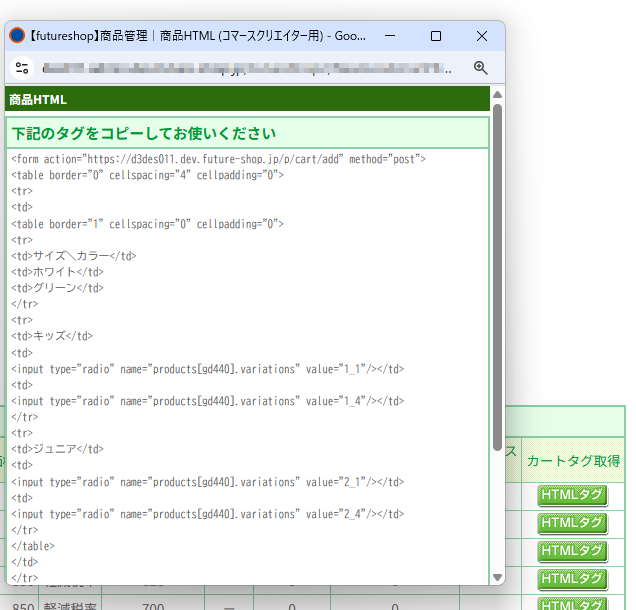Click the first HTMLタグ button
This screenshot has height=610, width=636.
tap(572, 494)
